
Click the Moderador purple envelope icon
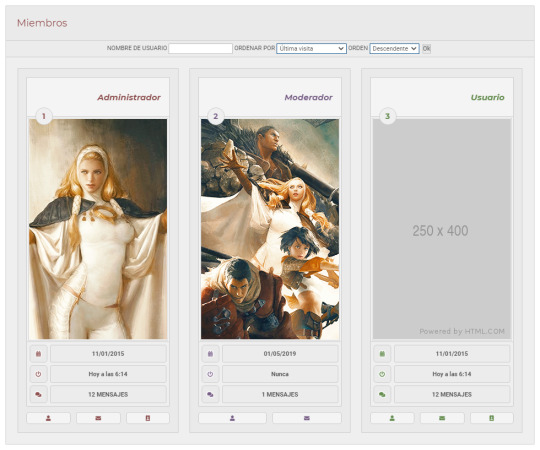point(307,418)
